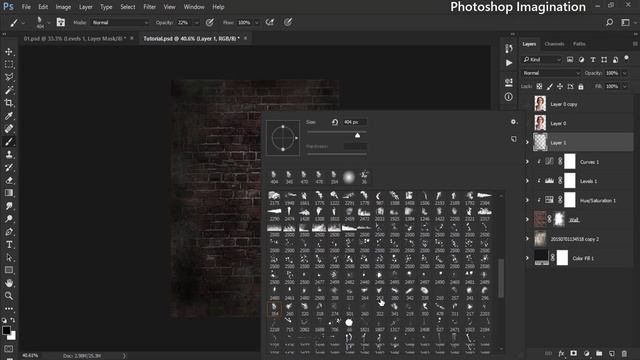Image resolution: width=640 pixels, height=360 pixels.
Task: Select the Hand tool
Action: 9,283
